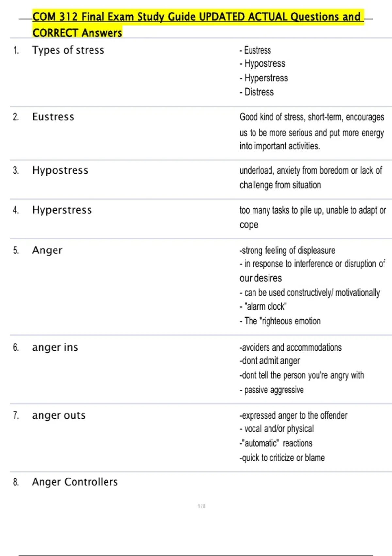Click the '-quick to criticize or blame' line

tap(282, 458)
